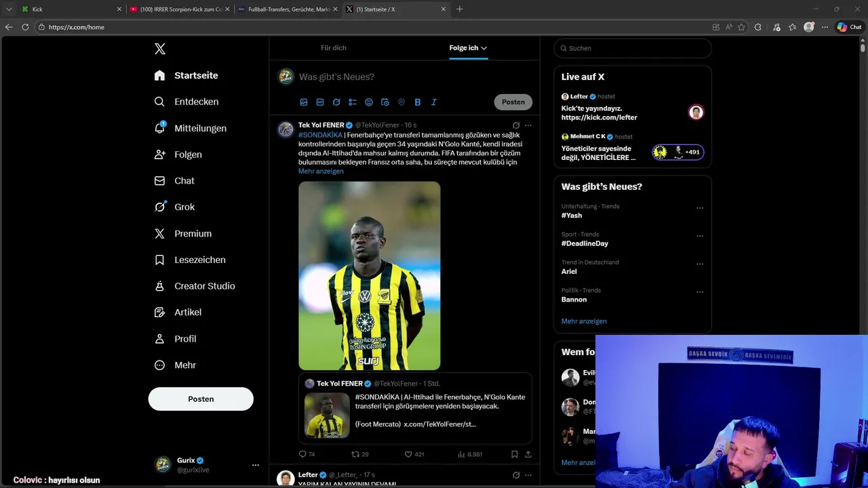Share the Tek Yol FENER post
Image resolution: width=868 pixels, height=488 pixels.
pos(528,454)
